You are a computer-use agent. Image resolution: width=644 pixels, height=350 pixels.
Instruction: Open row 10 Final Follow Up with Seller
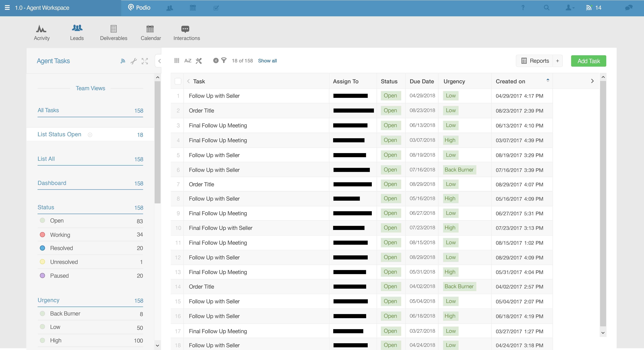tap(220, 228)
